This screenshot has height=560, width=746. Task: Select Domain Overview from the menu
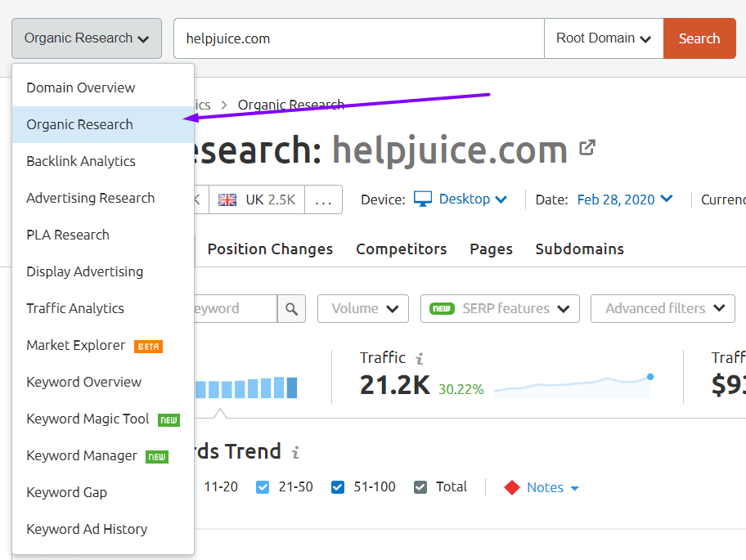coord(103,88)
